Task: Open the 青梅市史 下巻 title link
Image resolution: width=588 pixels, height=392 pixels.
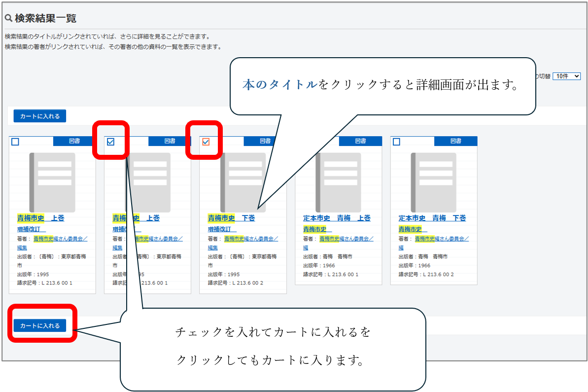Action: pos(231,218)
